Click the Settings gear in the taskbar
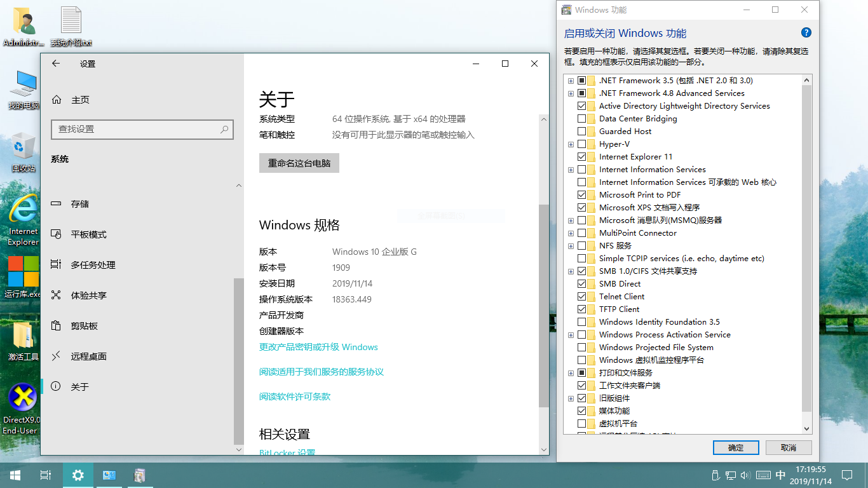The width and height of the screenshot is (868, 488). coord(78,475)
